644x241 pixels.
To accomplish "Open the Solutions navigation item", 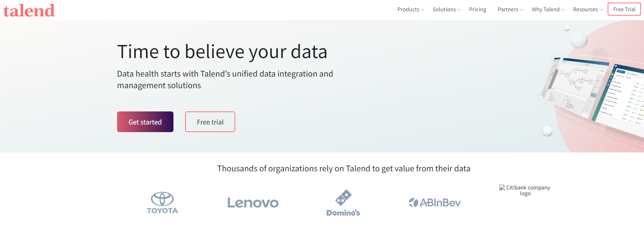I will (x=444, y=9).
